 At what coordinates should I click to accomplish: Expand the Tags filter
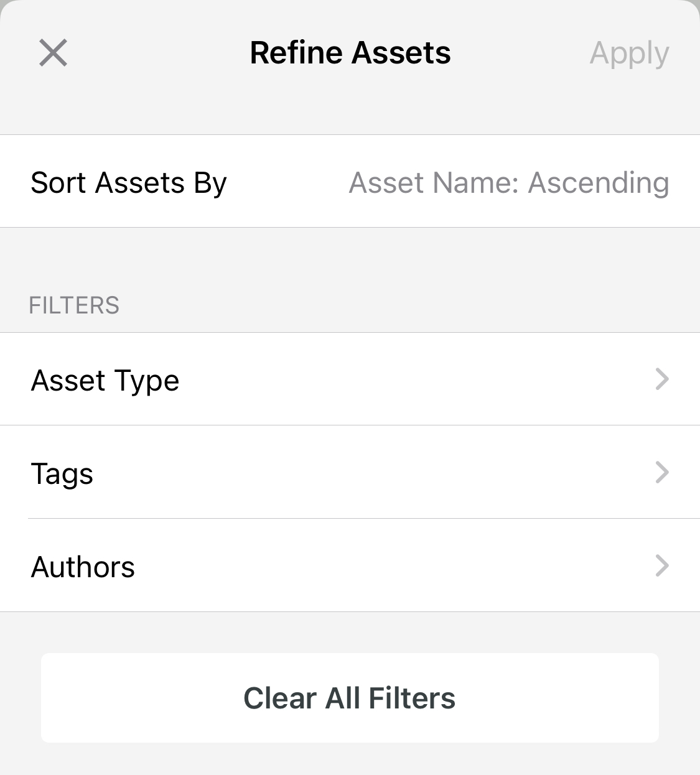[x=350, y=472]
